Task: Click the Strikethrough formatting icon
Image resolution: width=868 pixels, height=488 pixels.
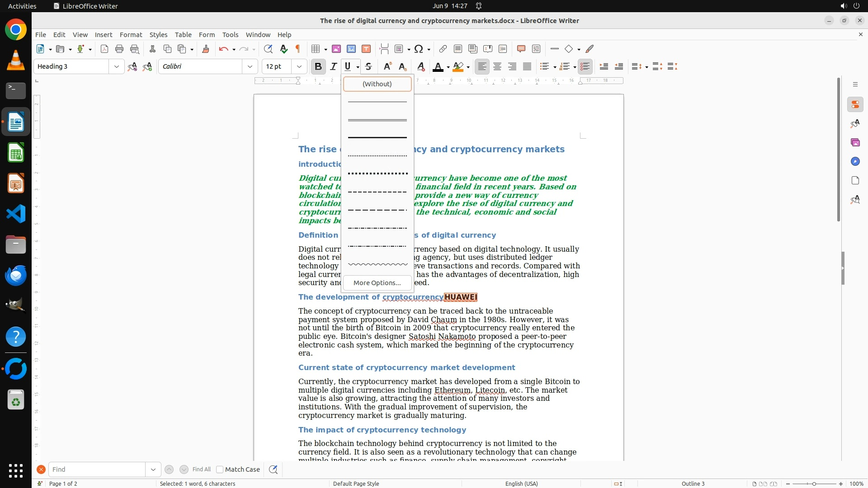Action: point(368,67)
